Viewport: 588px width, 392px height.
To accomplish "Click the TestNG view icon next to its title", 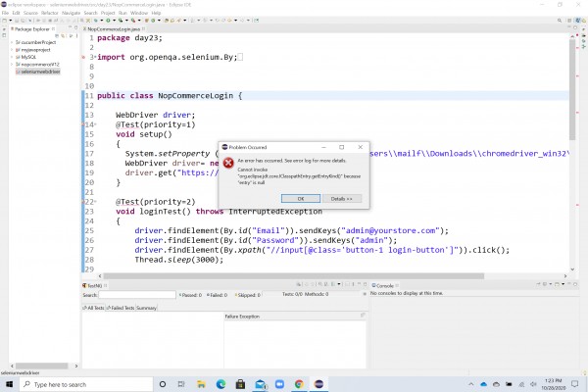I will (84, 285).
